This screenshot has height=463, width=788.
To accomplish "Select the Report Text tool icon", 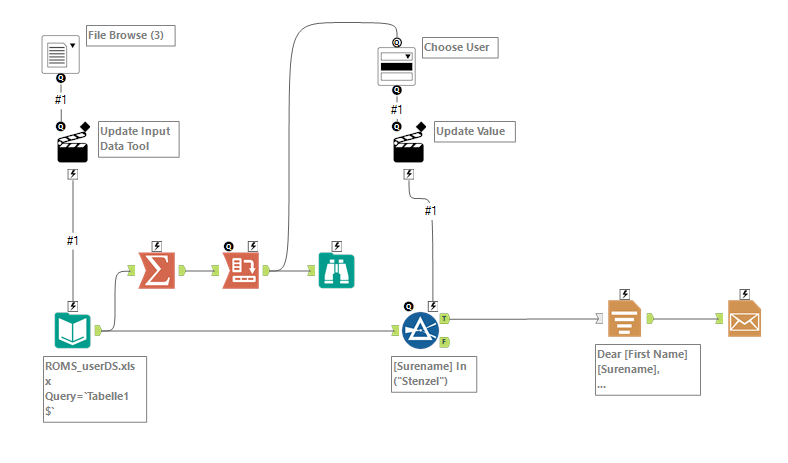I will click(x=624, y=319).
